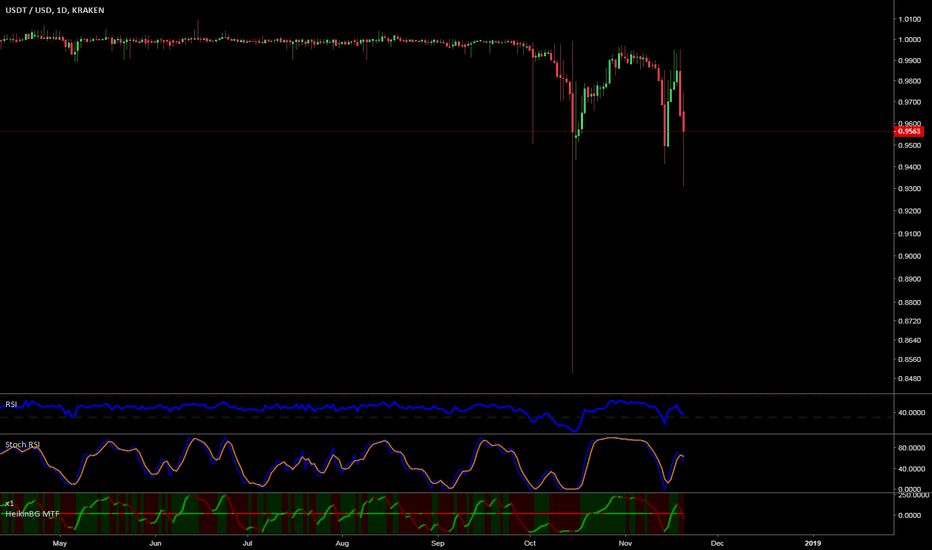Click the Oct label on the time axis
Screen dimensions: 932x550
pos(530,543)
